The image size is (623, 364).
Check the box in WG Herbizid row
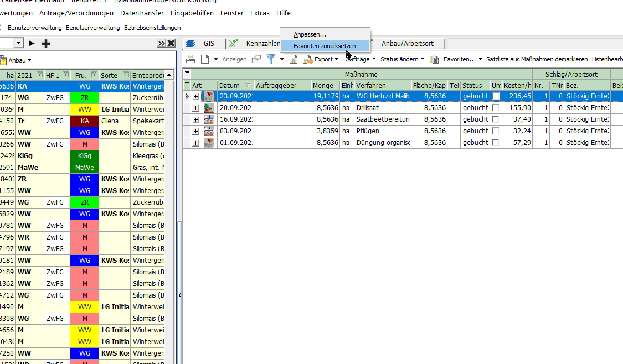(496, 96)
